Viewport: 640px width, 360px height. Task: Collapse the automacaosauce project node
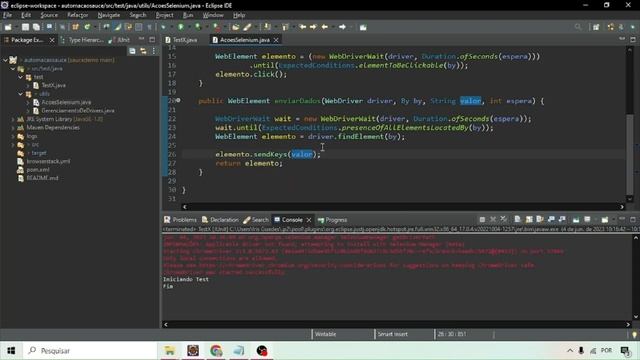[x=5, y=60]
